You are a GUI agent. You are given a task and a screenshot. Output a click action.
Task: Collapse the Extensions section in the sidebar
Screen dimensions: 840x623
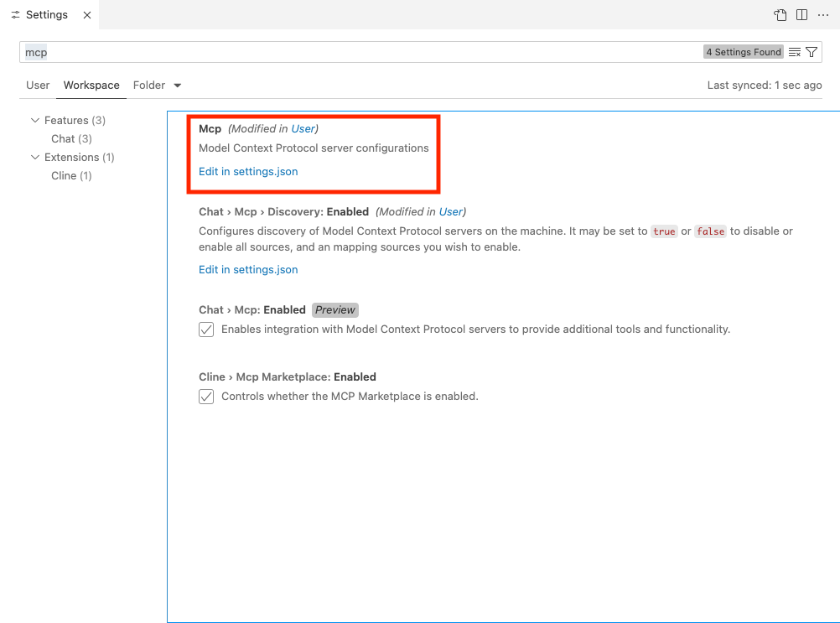click(x=35, y=157)
